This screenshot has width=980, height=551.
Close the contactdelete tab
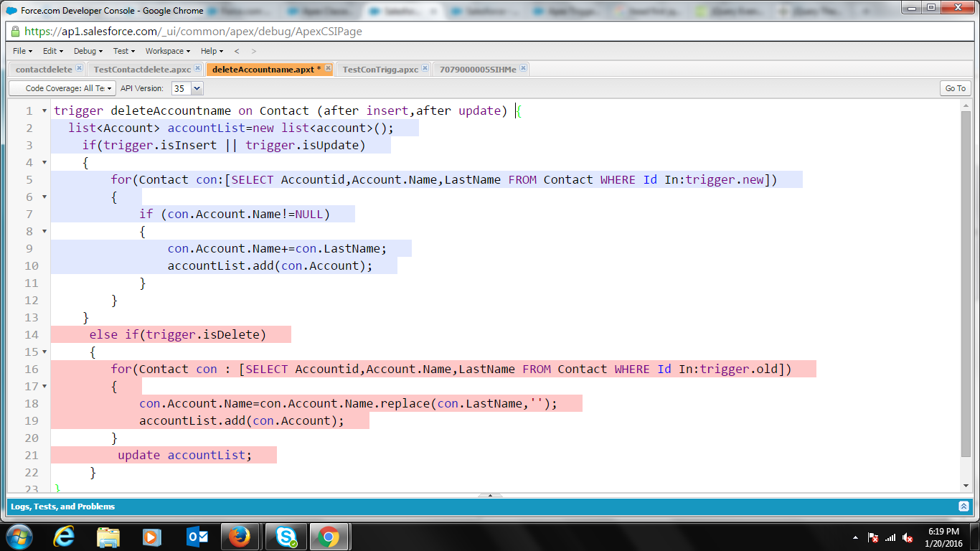79,69
